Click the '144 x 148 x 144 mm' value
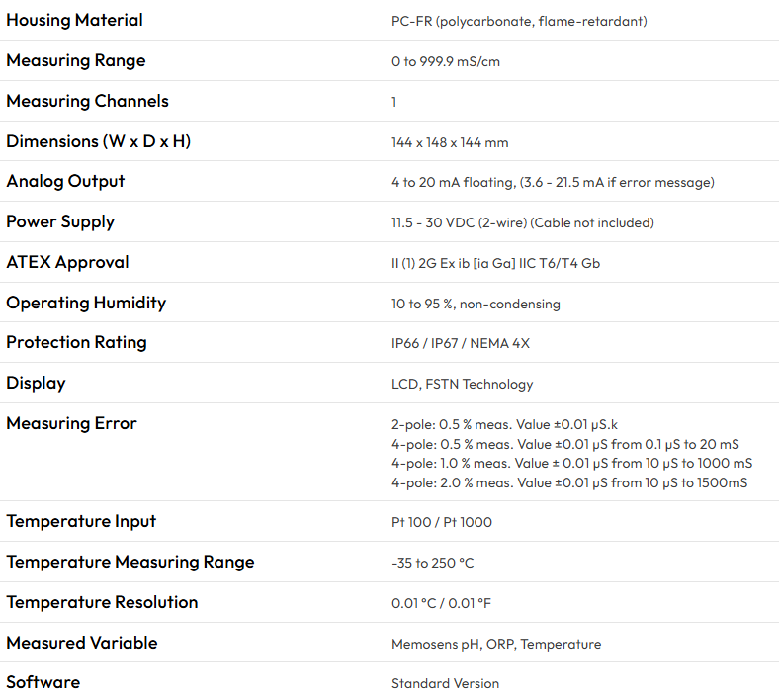The image size is (779, 700). click(x=450, y=142)
